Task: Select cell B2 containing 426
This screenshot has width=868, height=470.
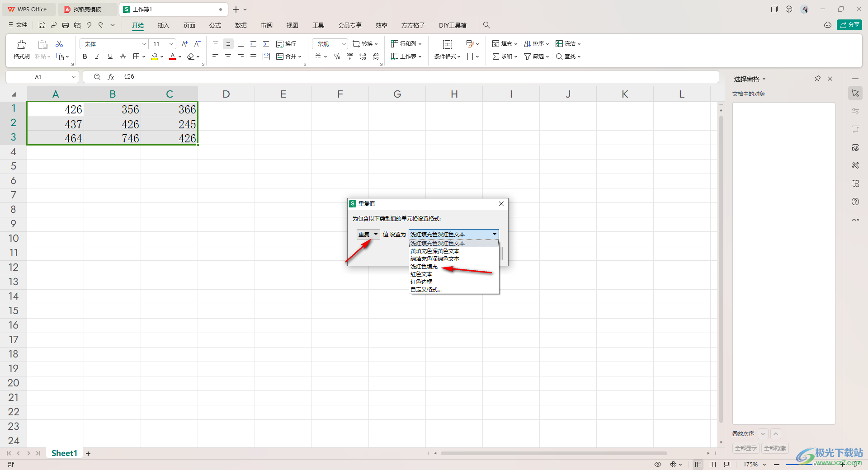Action: pyautogui.click(x=113, y=124)
